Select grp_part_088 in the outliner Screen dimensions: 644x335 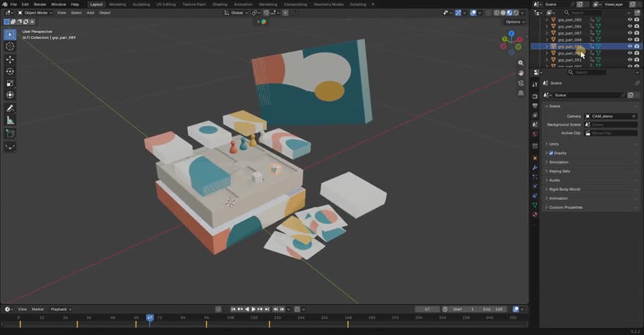(x=570, y=40)
